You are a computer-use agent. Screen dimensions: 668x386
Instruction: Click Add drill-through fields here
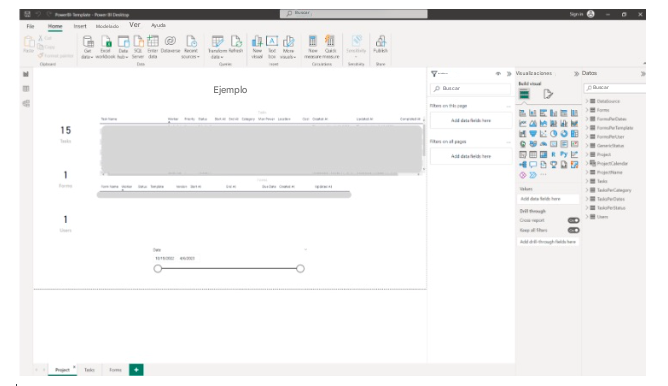(548, 242)
